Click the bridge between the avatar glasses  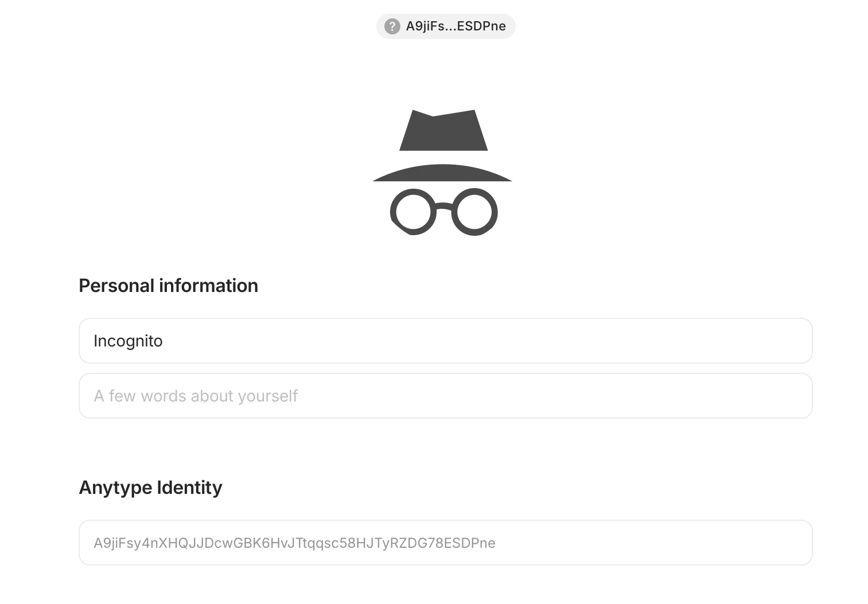click(x=443, y=206)
